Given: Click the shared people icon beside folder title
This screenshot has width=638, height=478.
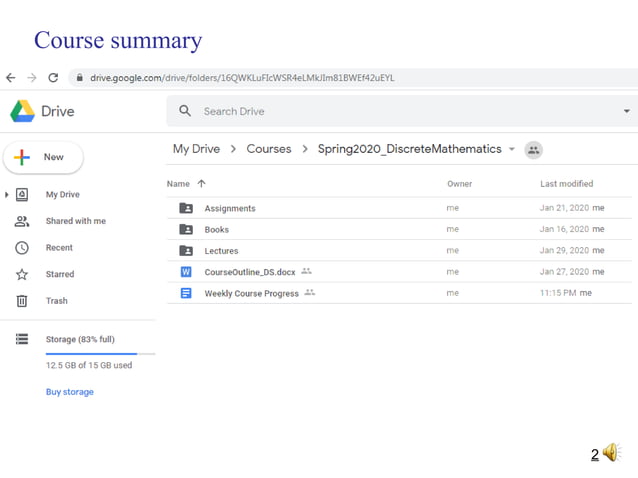Looking at the screenshot, I should 533,149.
